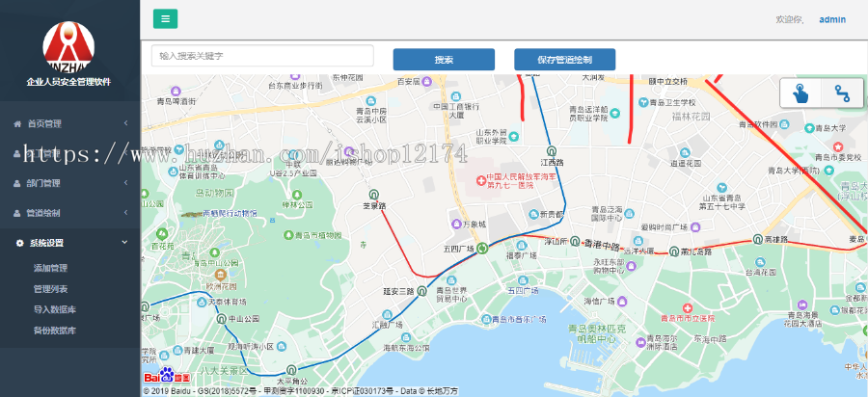Click the 青岛世界贸易中心 map label

(x=451, y=295)
